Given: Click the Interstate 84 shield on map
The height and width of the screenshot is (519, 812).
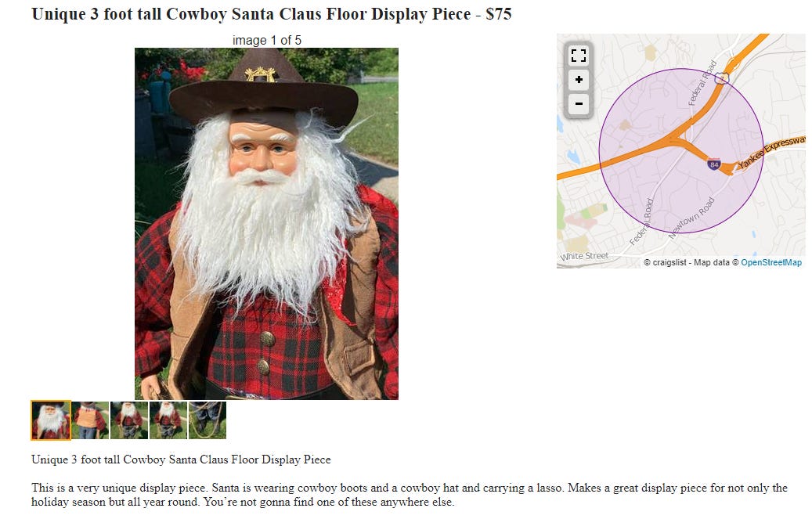Looking at the screenshot, I should pyautogui.click(x=714, y=164).
